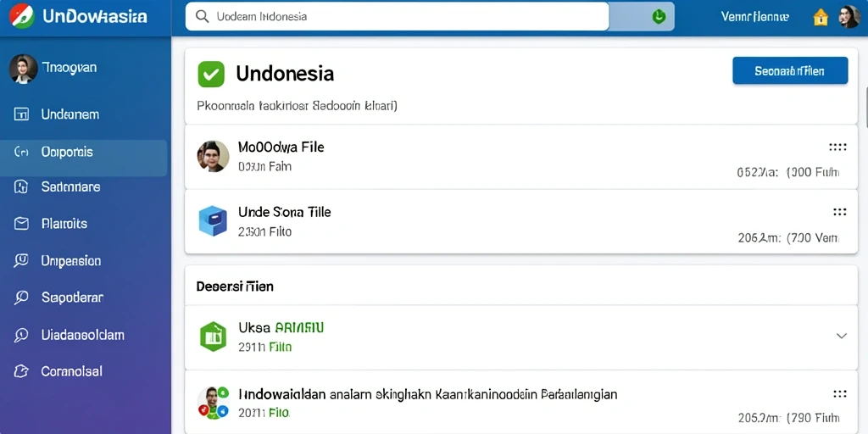Click the Deeersi Filen section heading
The height and width of the screenshot is (434, 868).
click(235, 287)
